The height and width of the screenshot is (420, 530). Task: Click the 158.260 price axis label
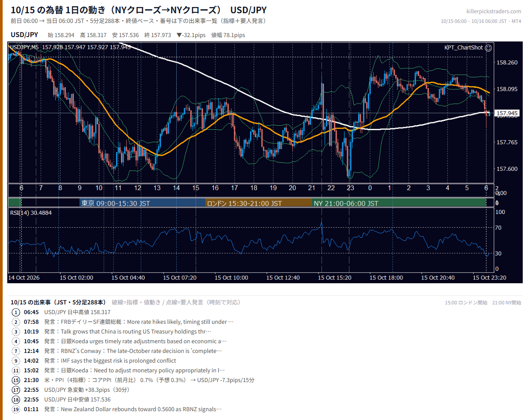pos(507,63)
